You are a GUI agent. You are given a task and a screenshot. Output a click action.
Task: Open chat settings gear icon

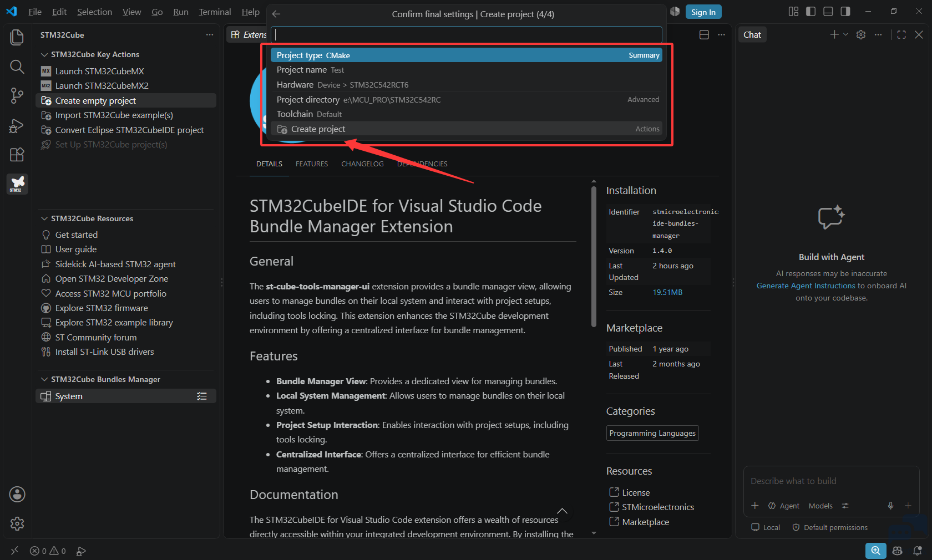(861, 34)
